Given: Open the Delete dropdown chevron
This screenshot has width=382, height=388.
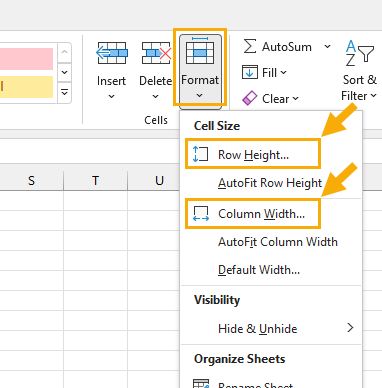Looking at the screenshot, I should [x=155, y=97].
